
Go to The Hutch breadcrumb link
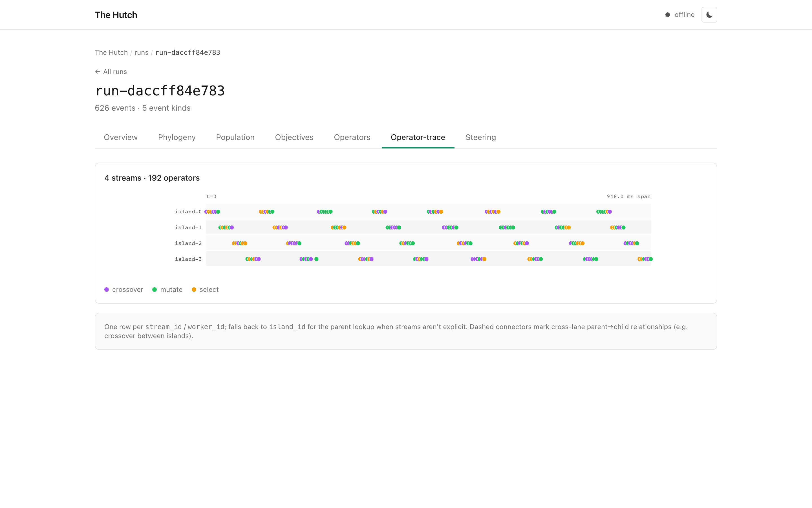111,52
